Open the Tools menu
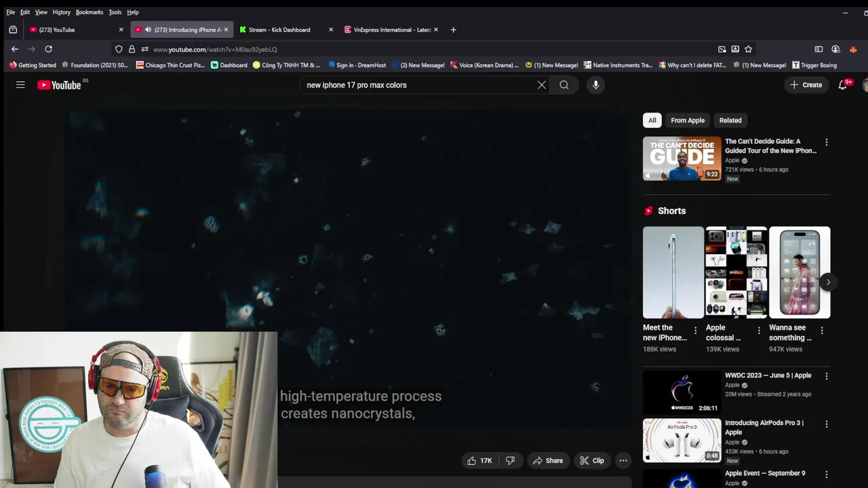The height and width of the screenshot is (488, 868). 115,12
